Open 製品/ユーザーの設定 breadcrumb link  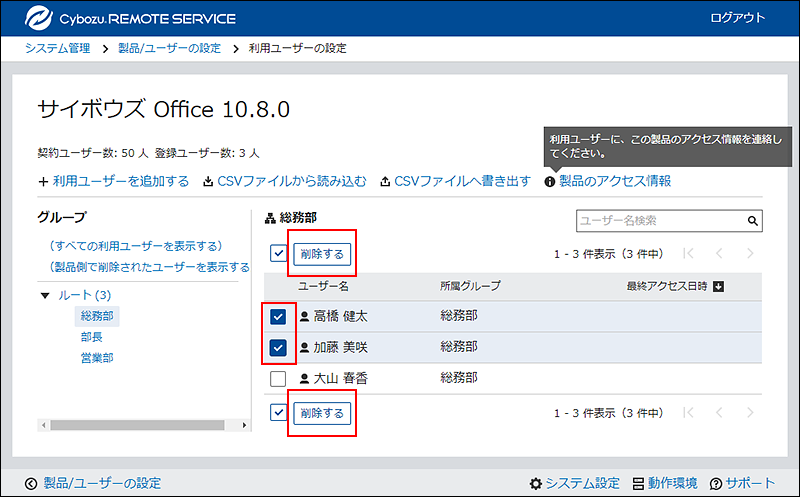[169, 48]
